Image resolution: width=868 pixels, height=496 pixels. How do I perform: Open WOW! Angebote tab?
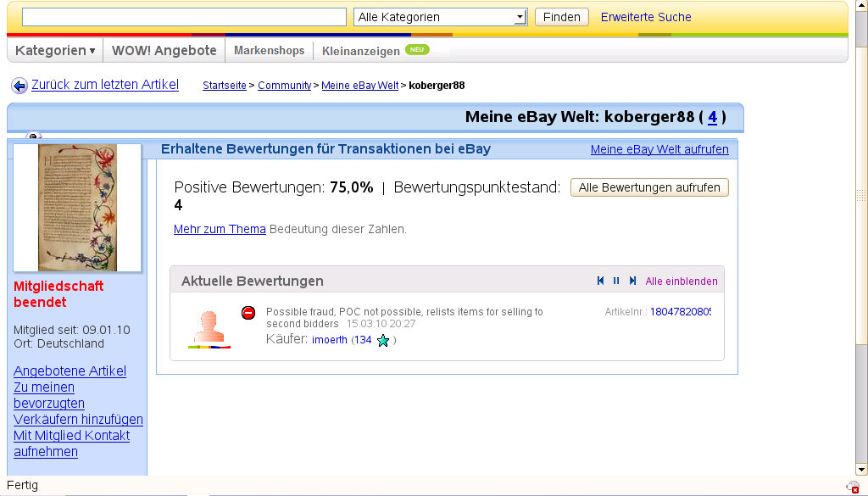point(164,50)
